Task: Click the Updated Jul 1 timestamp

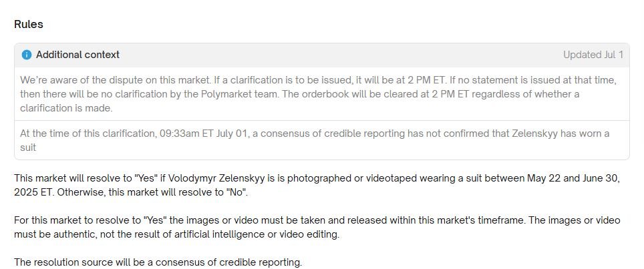Action: 593,55
